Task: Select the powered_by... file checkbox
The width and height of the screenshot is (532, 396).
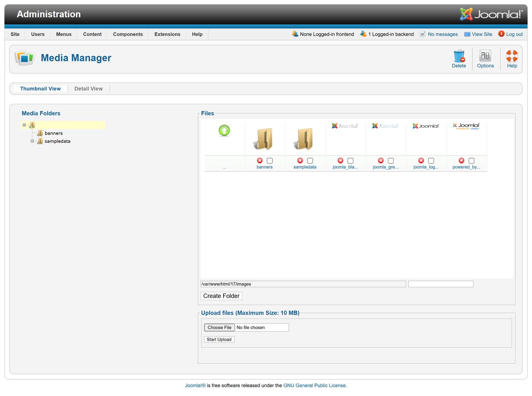Action: (471, 161)
